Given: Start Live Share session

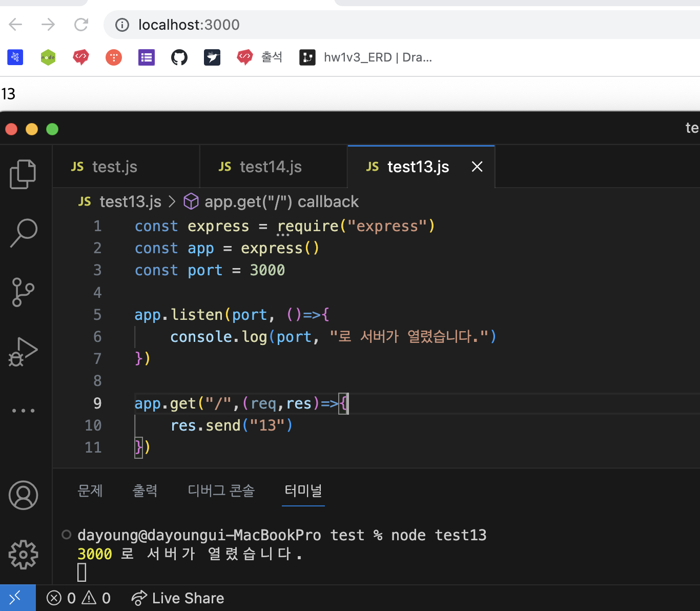Looking at the screenshot, I should click(178, 598).
